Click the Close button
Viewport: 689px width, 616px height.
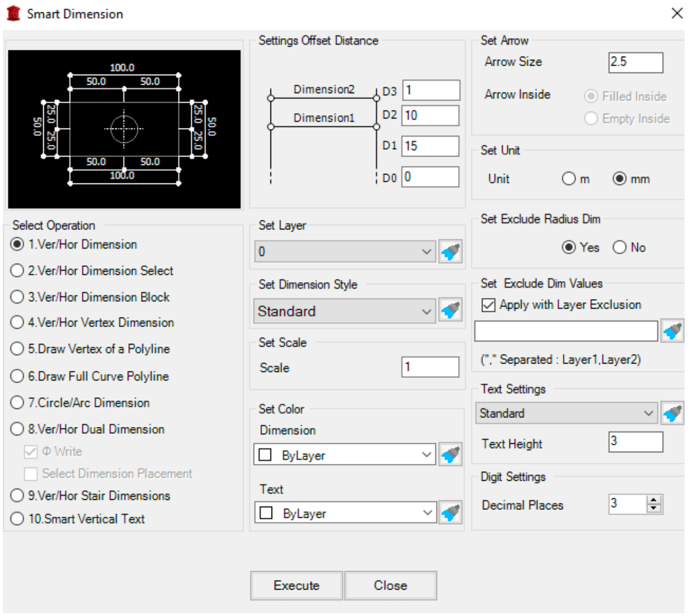tap(390, 586)
